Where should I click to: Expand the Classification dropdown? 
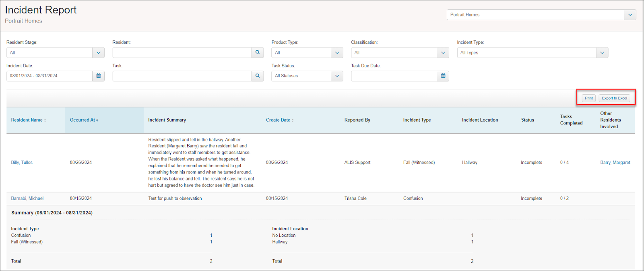(443, 52)
